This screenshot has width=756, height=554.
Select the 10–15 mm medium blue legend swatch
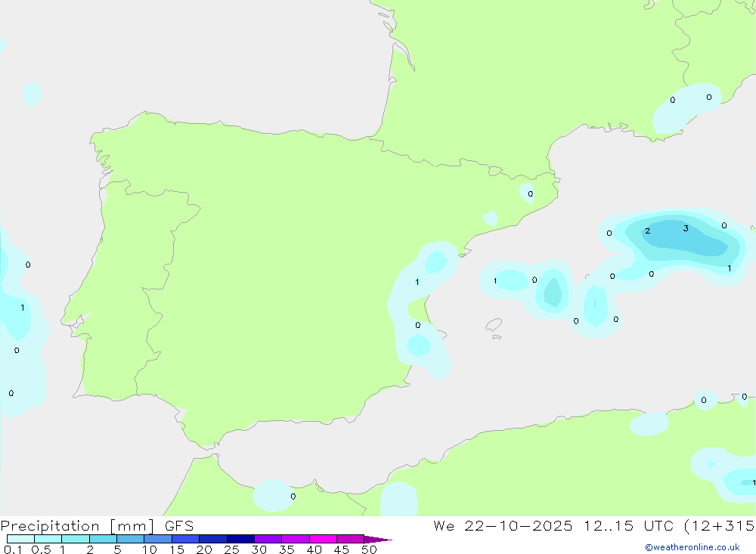coord(158,539)
